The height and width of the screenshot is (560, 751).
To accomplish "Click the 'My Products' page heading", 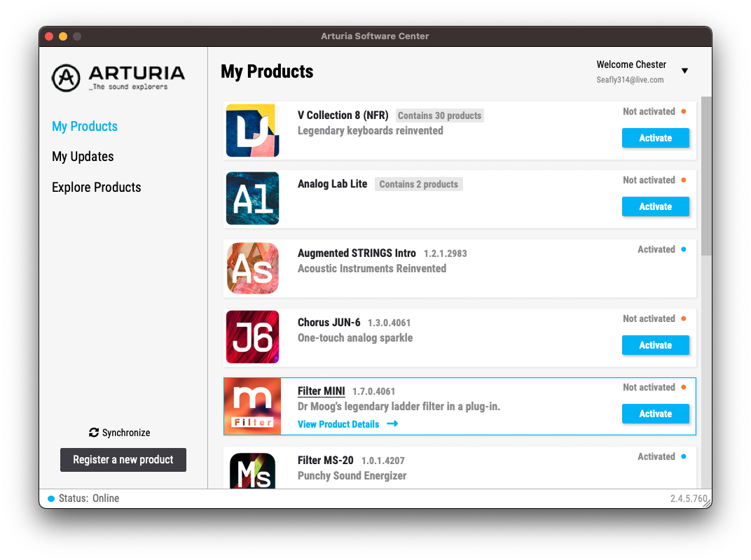I will point(267,71).
